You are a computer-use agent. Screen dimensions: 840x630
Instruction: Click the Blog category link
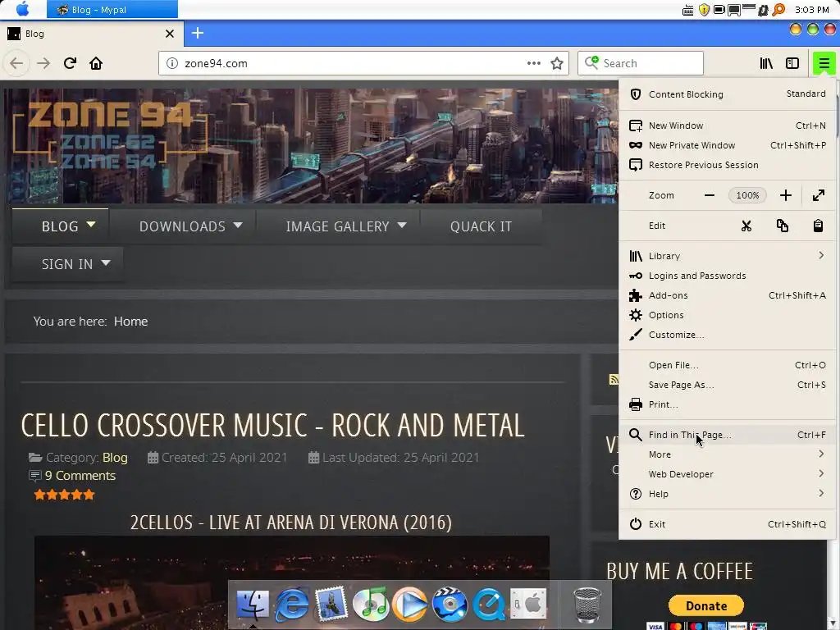[x=115, y=458]
